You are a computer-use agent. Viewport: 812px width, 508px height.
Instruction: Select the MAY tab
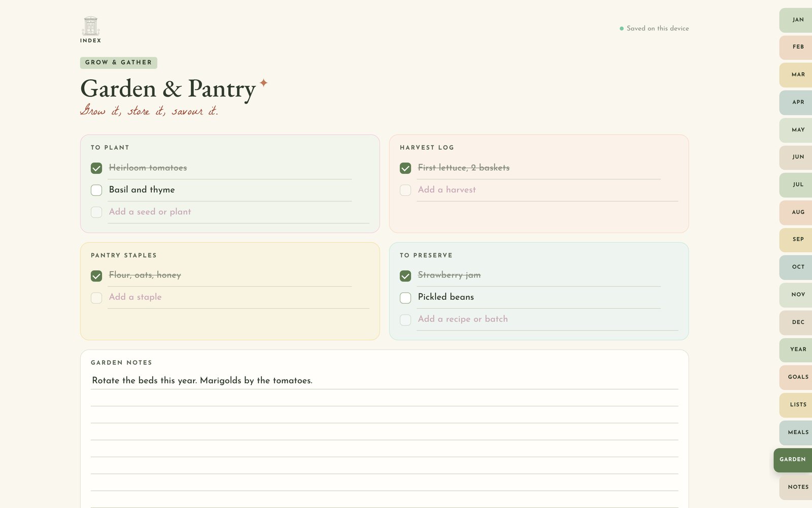(x=796, y=130)
